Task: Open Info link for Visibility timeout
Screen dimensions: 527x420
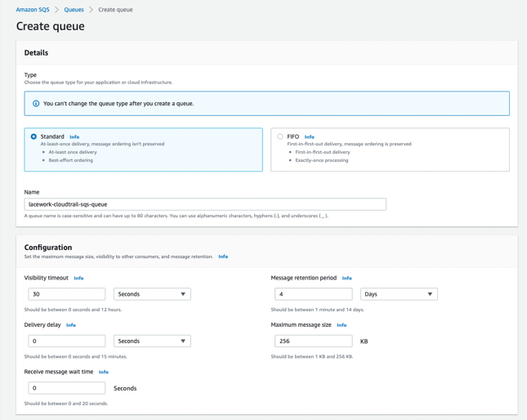Action: [78, 279]
